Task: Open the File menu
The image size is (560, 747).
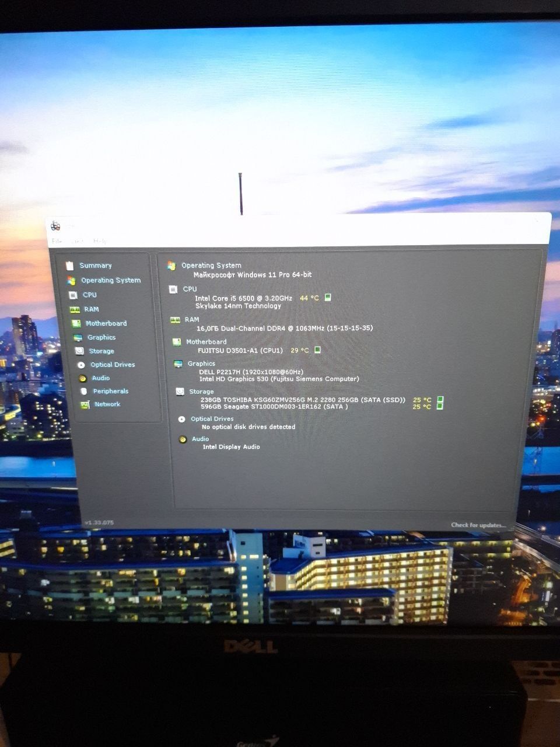Action: (57, 241)
